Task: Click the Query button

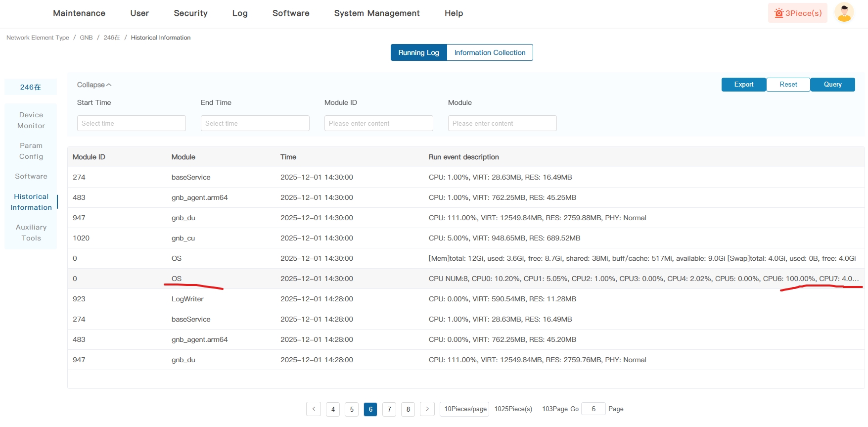Action: tap(832, 85)
